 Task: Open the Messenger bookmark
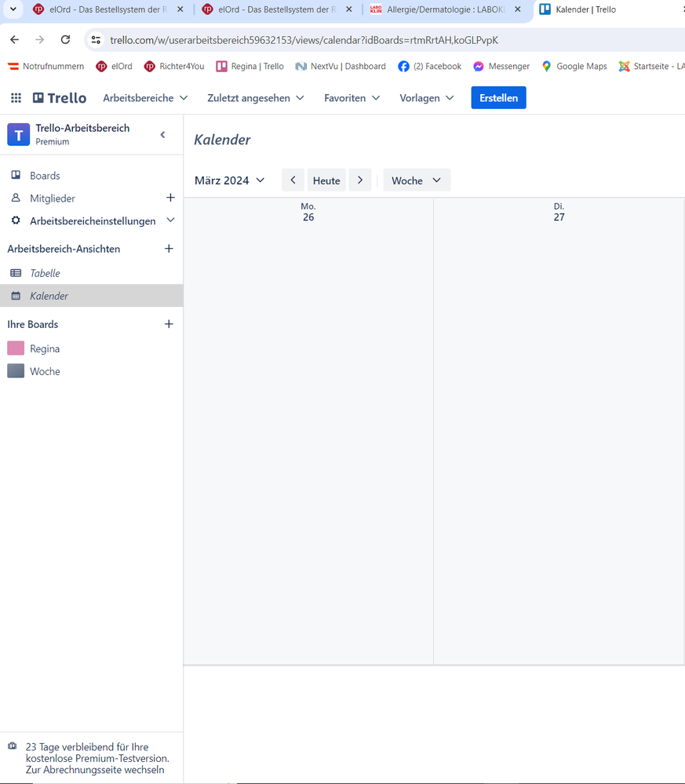pos(501,66)
